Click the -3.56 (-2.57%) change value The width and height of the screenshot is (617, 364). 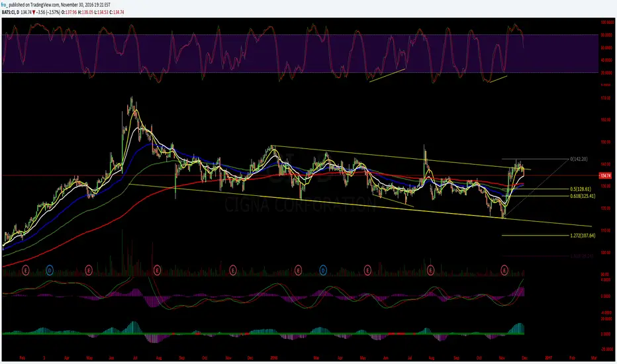48,12
